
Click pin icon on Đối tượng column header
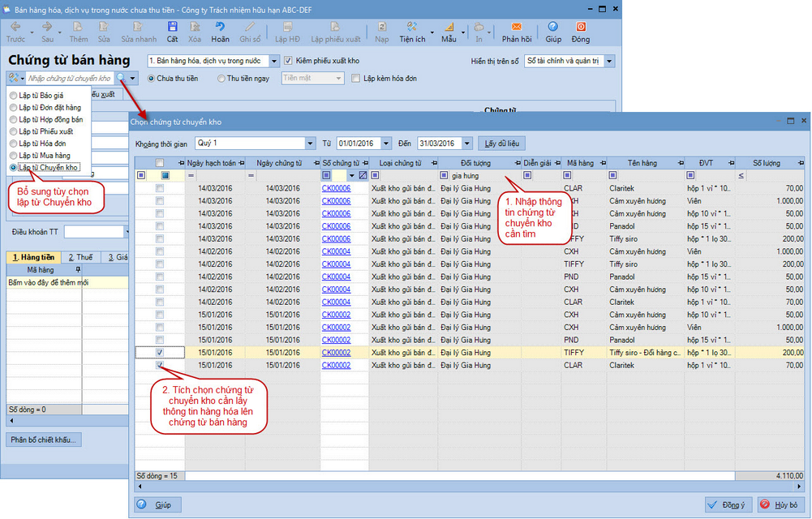click(518, 163)
